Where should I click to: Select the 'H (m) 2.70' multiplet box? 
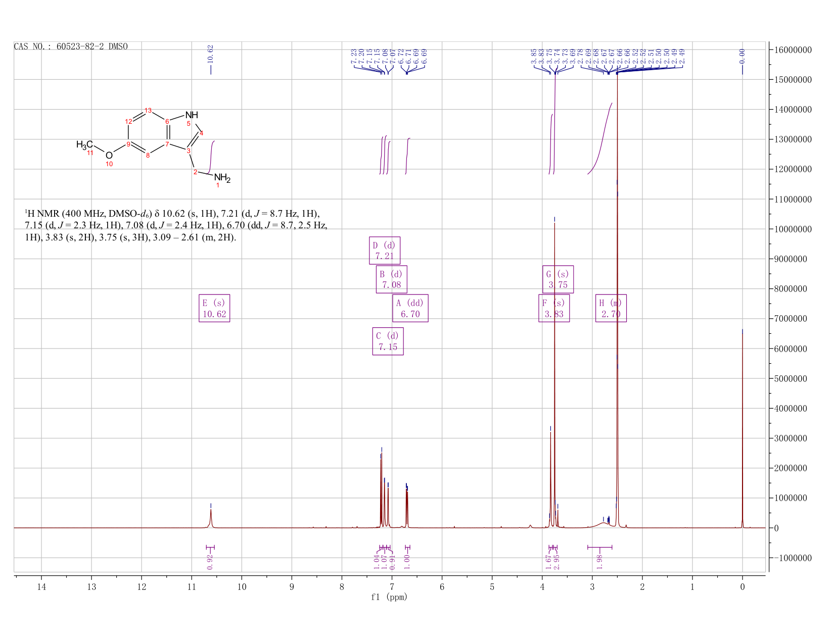click(611, 308)
